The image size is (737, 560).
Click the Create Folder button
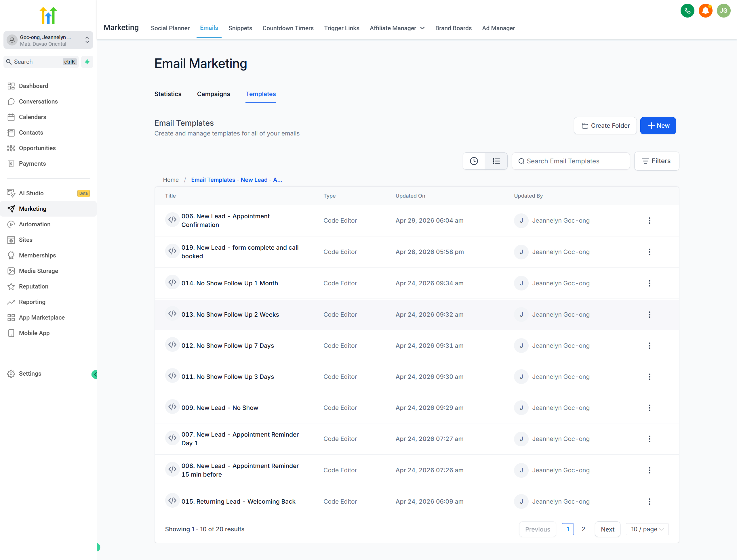[605, 126]
